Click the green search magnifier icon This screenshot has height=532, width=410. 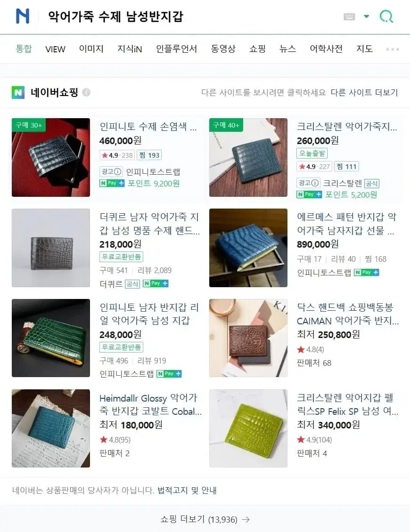[386, 16]
